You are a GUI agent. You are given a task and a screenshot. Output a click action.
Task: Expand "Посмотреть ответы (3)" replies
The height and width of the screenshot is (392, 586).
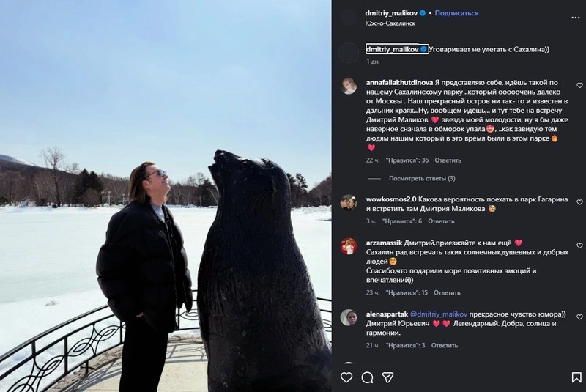(x=422, y=178)
